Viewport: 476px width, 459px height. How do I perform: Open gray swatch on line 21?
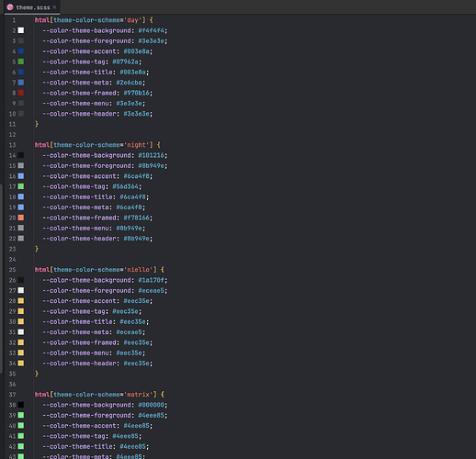pyautogui.click(x=21, y=228)
